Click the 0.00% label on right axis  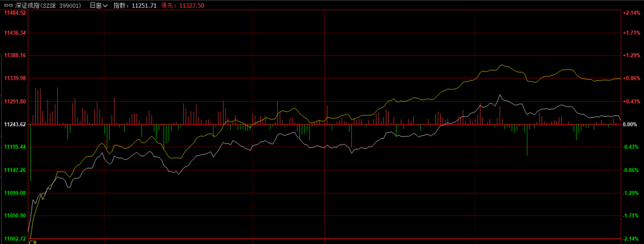click(630, 124)
